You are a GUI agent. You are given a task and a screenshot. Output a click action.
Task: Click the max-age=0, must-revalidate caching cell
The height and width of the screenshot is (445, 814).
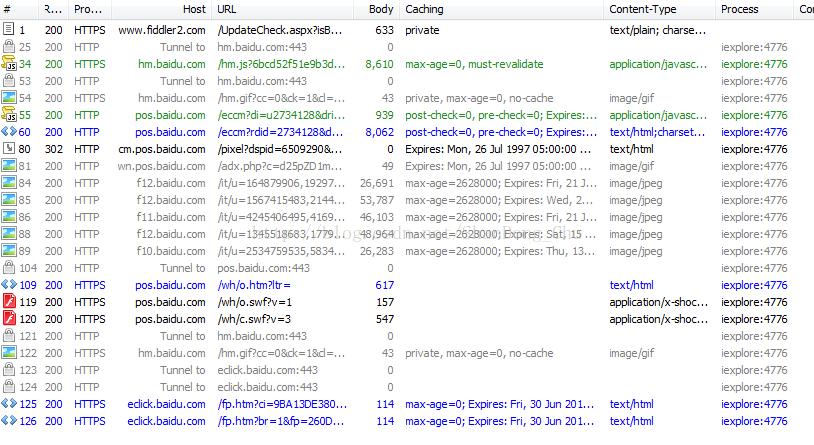coord(474,64)
